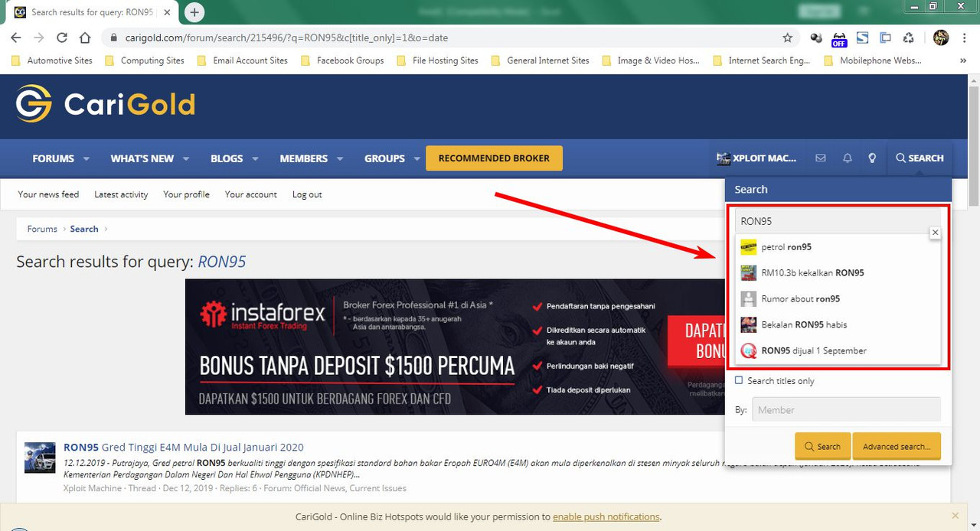Tick the Search titles only checkbox
This screenshot has height=531, width=980.
739,380
